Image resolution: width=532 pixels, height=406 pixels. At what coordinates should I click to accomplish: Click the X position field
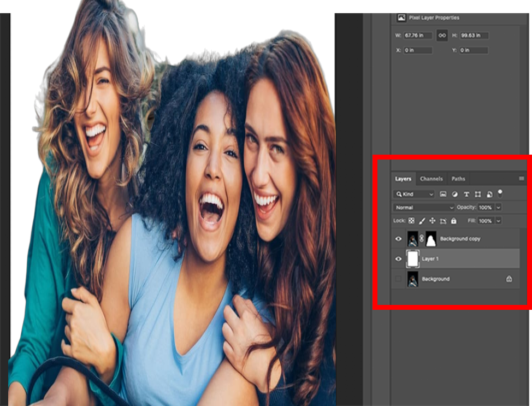click(418, 50)
